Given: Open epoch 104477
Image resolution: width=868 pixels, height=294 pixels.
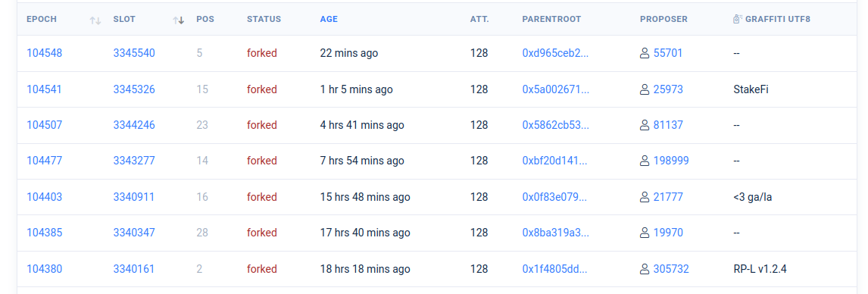Looking at the screenshot, I should pos(44,161).
